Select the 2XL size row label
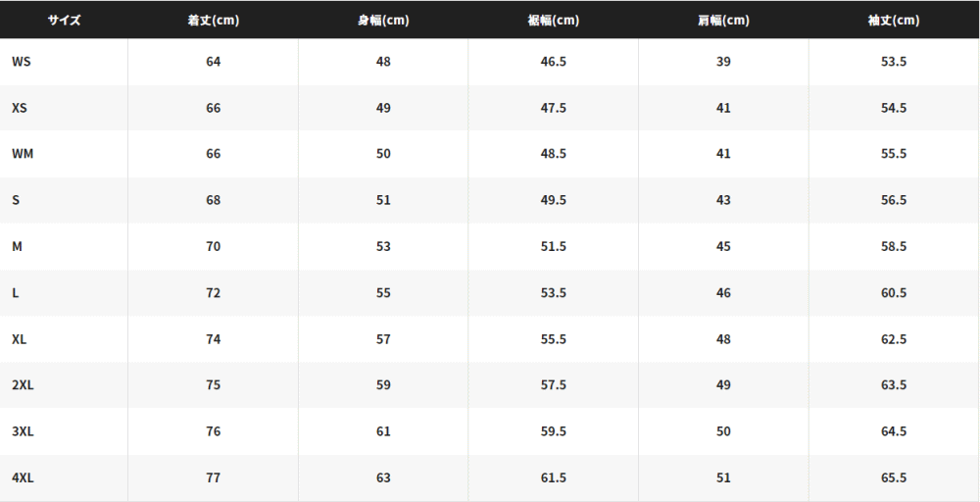980x502 pixels. click(x=23, y=384)
